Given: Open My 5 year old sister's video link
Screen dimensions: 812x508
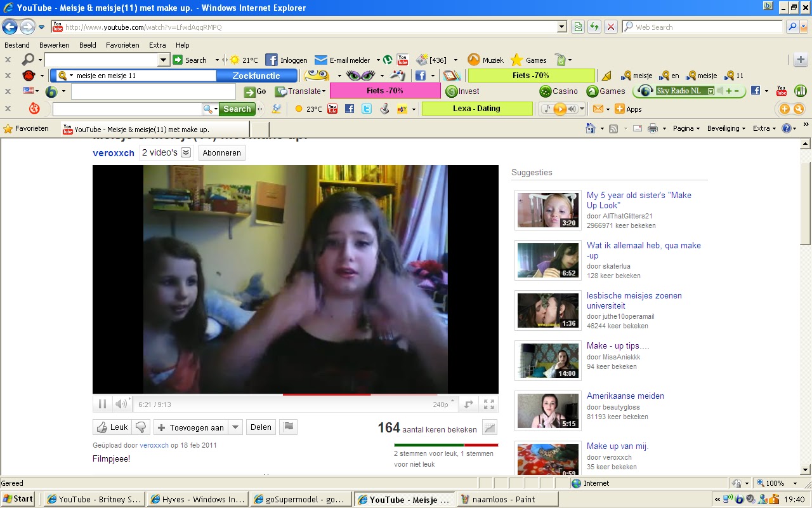Looking at the screenshot, I should point(639,200).
